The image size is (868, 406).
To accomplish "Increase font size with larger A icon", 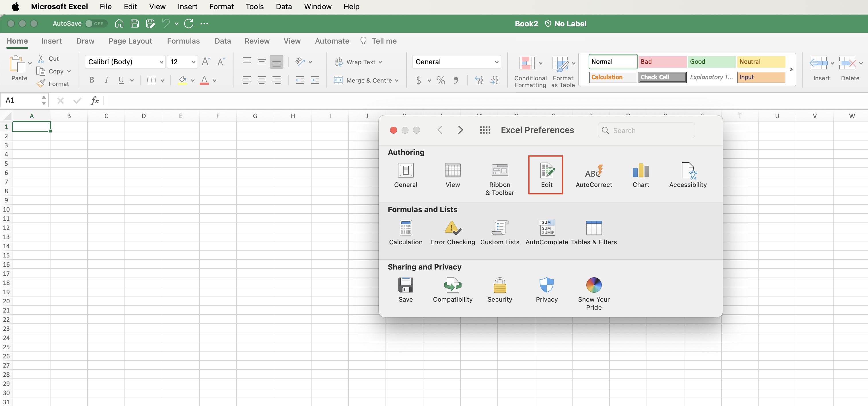I will pyautogui.click(x=206, y=61).
